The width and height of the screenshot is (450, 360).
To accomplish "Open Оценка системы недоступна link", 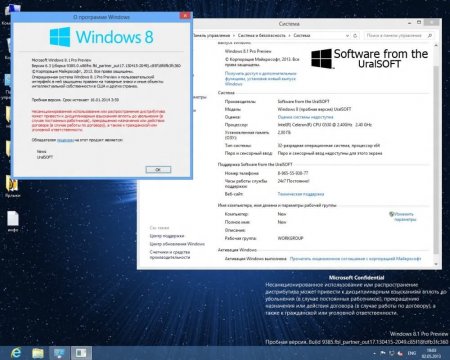I will [305, 117].
